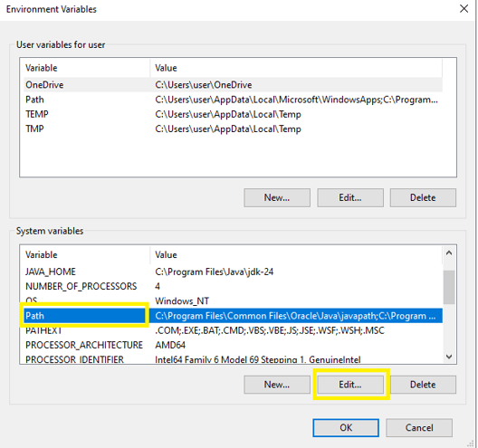478x448 pixels.
Task: Click the TMP row's AppData\Local\Temp value
Action: (x=228, y=129)
